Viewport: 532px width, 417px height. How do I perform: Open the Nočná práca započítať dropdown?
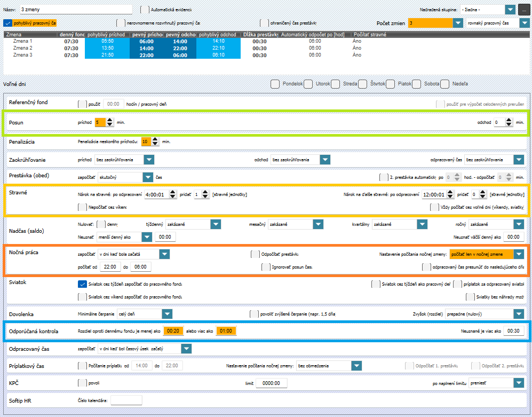(x=164, y=254)
